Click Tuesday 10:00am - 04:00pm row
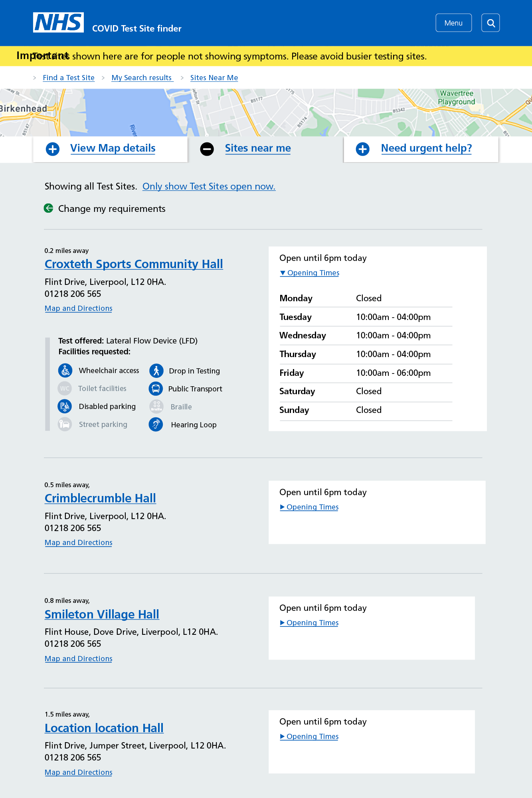 [366, 317]
